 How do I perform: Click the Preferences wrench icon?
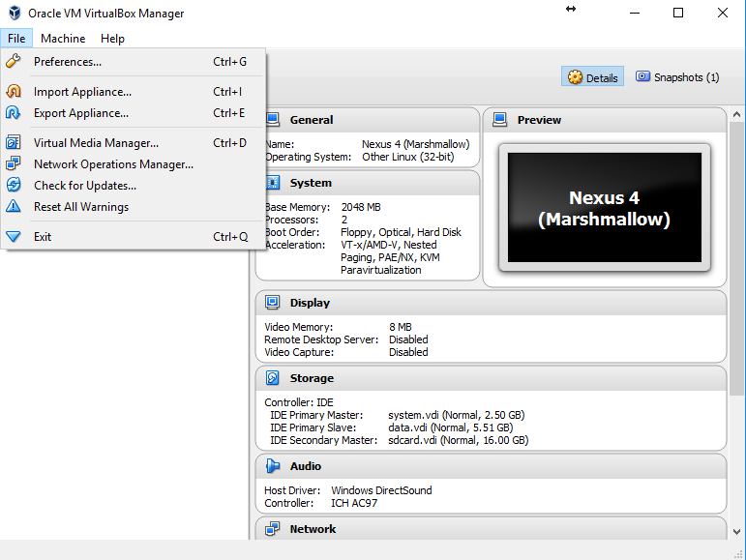pyautogui.click(x=14, y=61)
